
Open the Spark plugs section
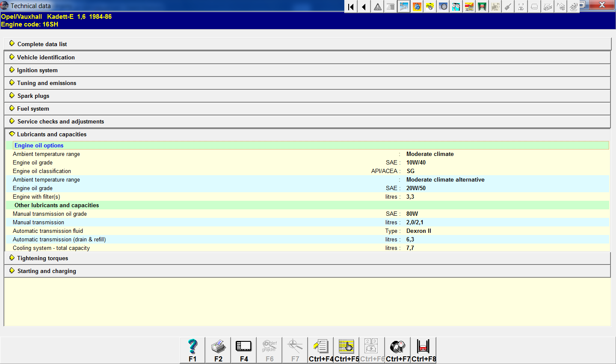click(33, 96)
